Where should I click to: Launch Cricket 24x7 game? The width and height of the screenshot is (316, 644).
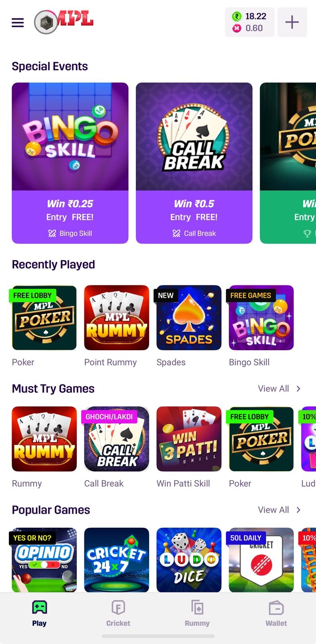pos(117,560)
